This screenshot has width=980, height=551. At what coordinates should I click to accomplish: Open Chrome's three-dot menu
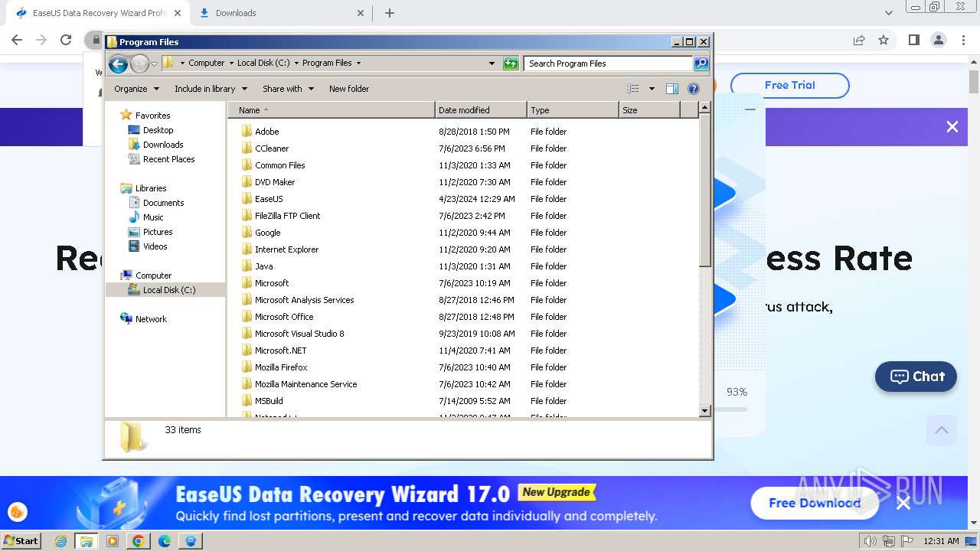click(x=962, y=40)
